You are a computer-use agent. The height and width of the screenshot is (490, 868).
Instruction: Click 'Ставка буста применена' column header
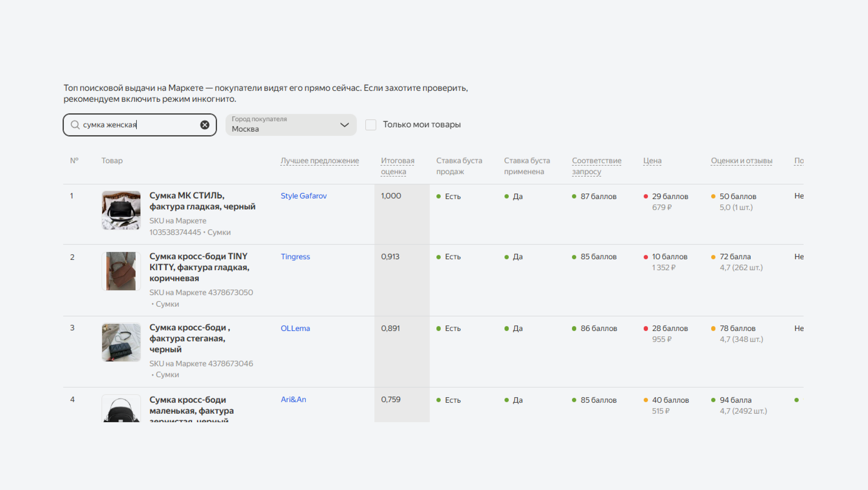point(527,166)
